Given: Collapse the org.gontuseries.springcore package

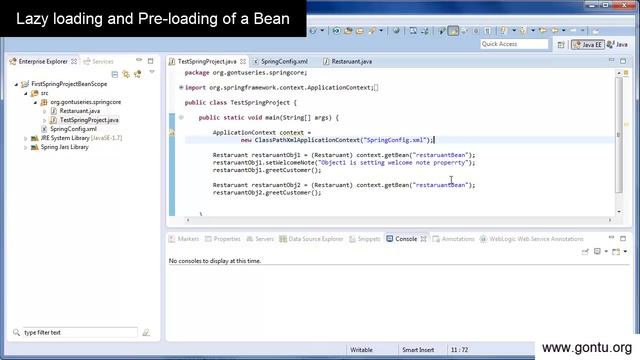Looking at the screenshot, I should click(x=35, y=102).
